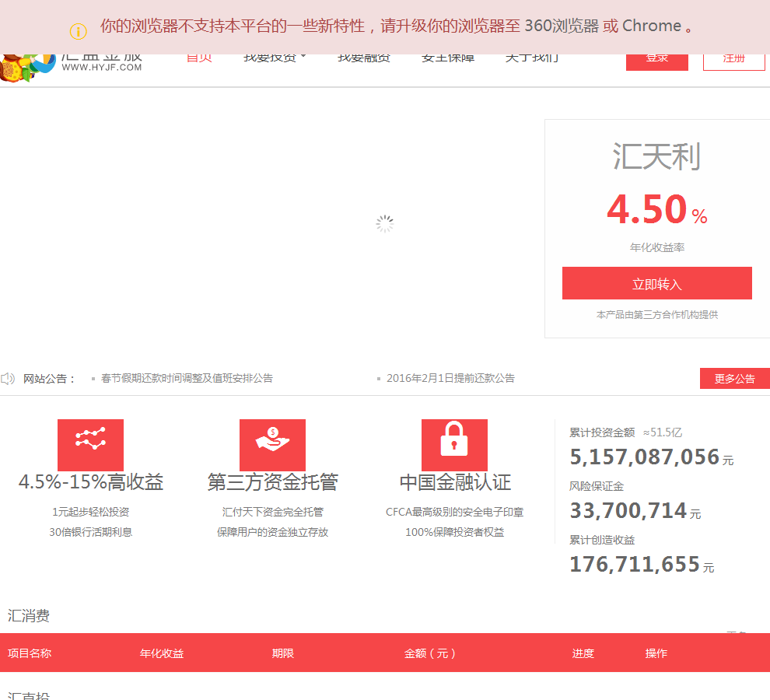The image size is (770, 700).
Task: Click the 累计投资金额 label
Action: point(602,432)
